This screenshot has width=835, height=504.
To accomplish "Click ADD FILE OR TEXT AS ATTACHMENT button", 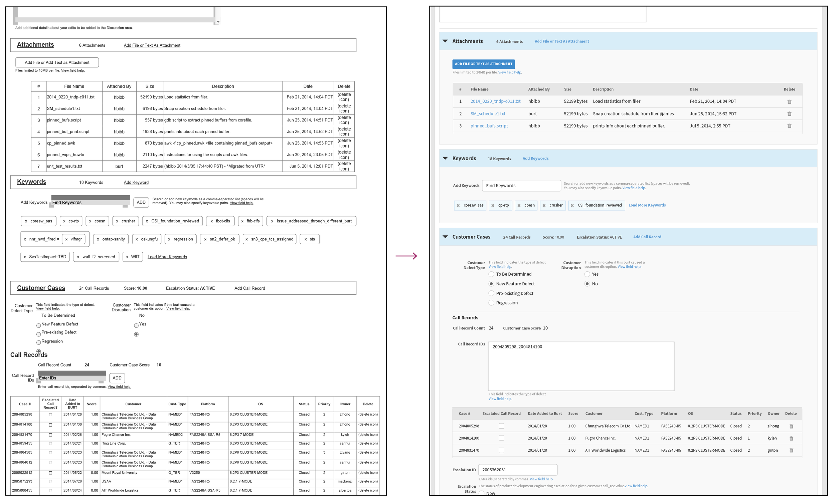I will [x=483, y=64].
